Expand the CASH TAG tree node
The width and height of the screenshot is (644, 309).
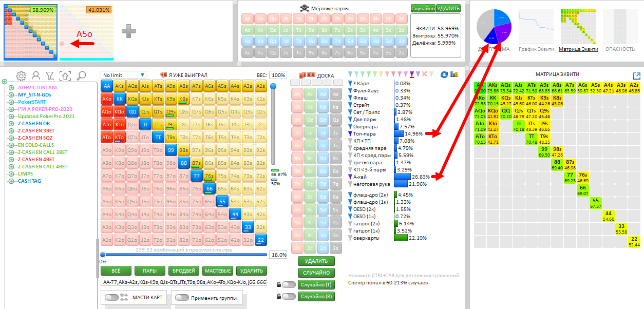click(11, 181)
